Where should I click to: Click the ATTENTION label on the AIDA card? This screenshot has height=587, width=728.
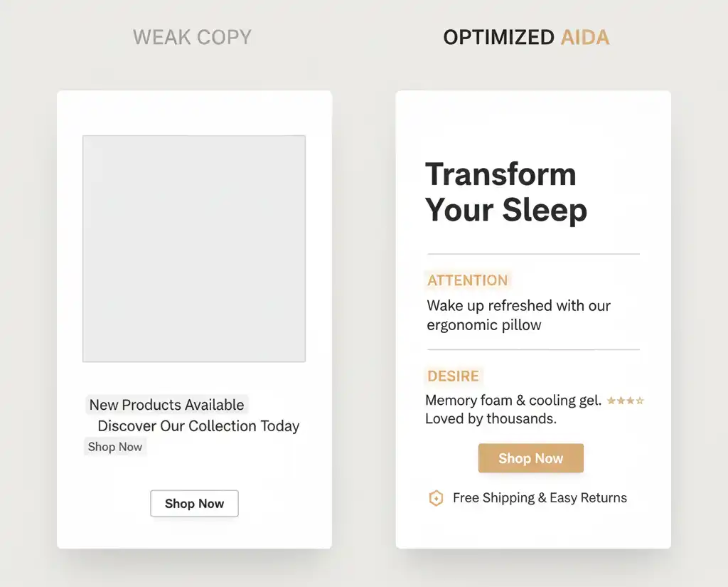(467, 280)
